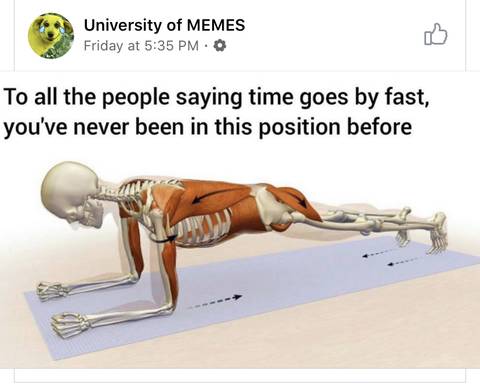The width and height of the screenshot is (480, 386).
Task: Click the dashed left-pointing arrows near the feet
Action: (x=390, y=259)
